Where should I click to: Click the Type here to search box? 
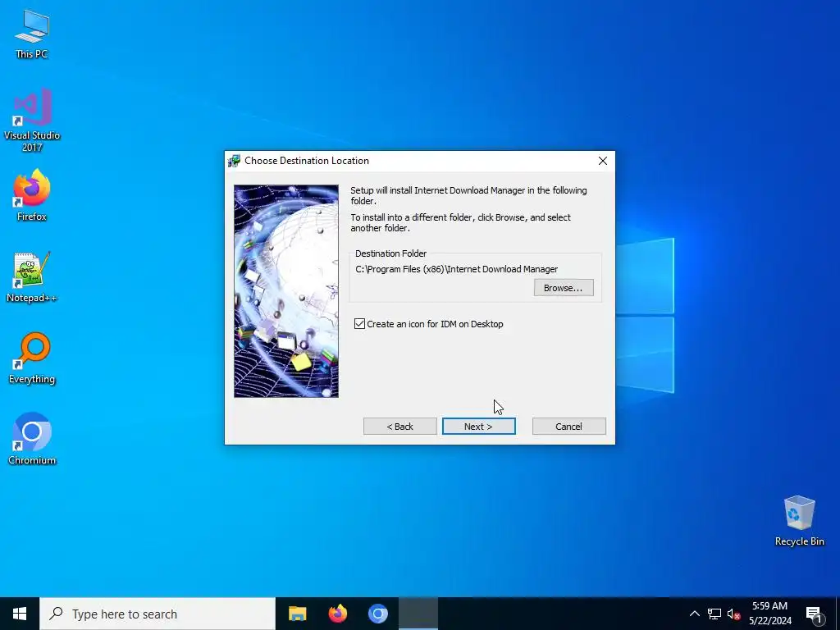157,614
